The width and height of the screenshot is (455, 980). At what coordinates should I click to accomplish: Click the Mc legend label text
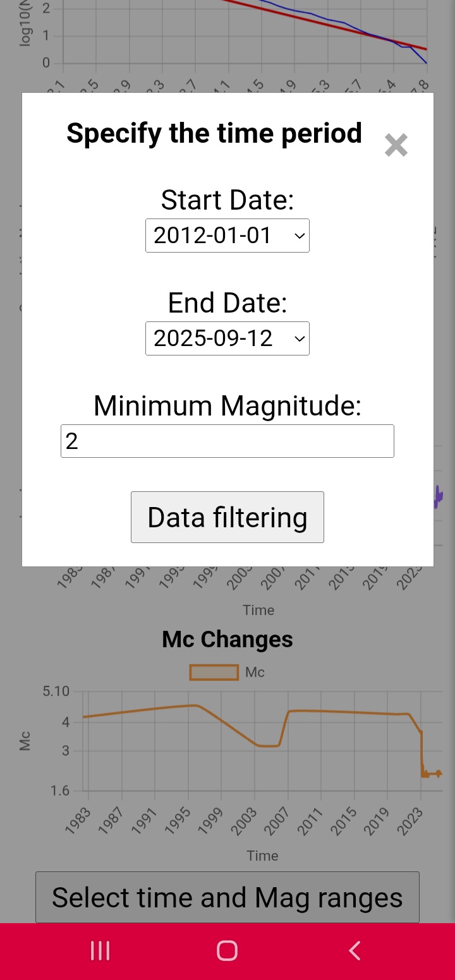(255, 672)
